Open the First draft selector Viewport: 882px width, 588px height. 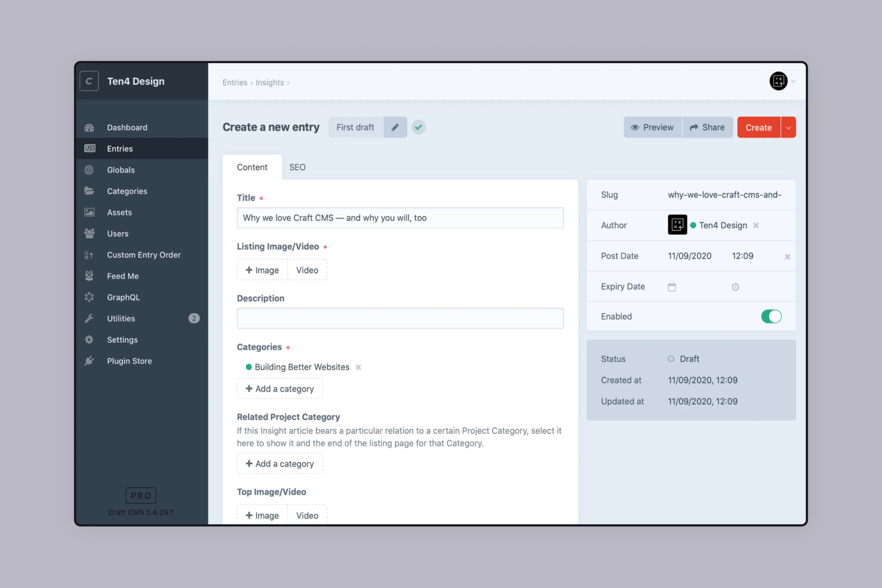click(x=355, y=128)
